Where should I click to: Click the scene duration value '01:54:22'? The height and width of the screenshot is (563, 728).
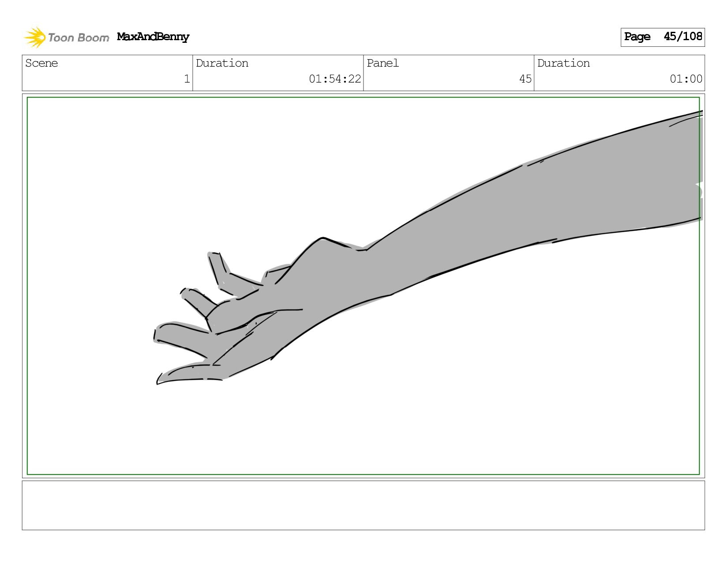point(335,79)
